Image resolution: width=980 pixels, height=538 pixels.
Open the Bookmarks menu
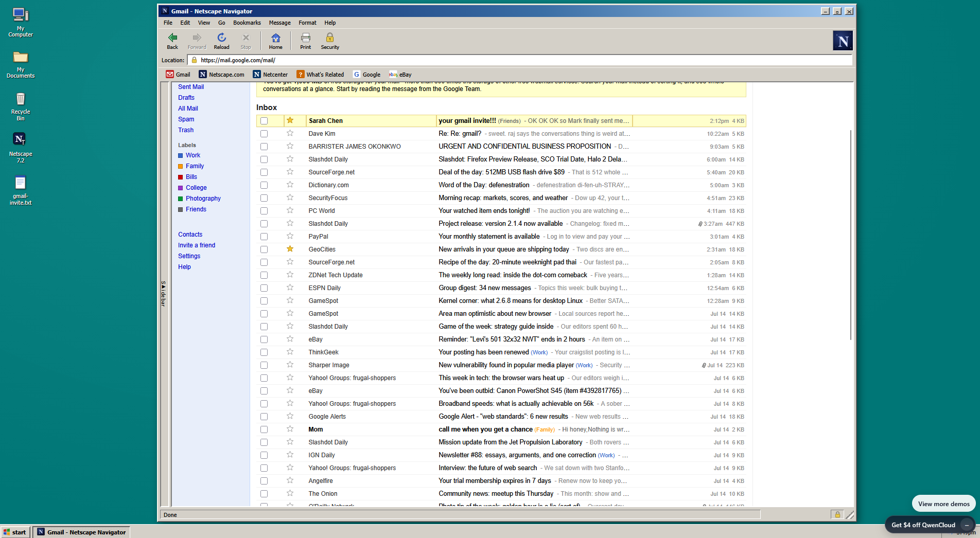[x=247, y=23]
